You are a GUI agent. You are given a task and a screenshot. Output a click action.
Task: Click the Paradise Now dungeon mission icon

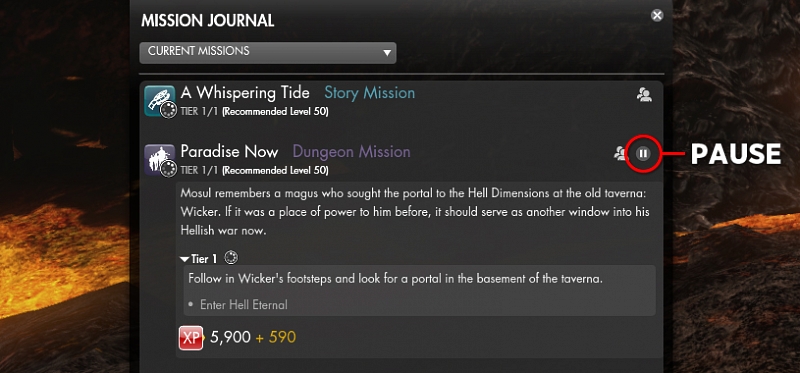160,160
